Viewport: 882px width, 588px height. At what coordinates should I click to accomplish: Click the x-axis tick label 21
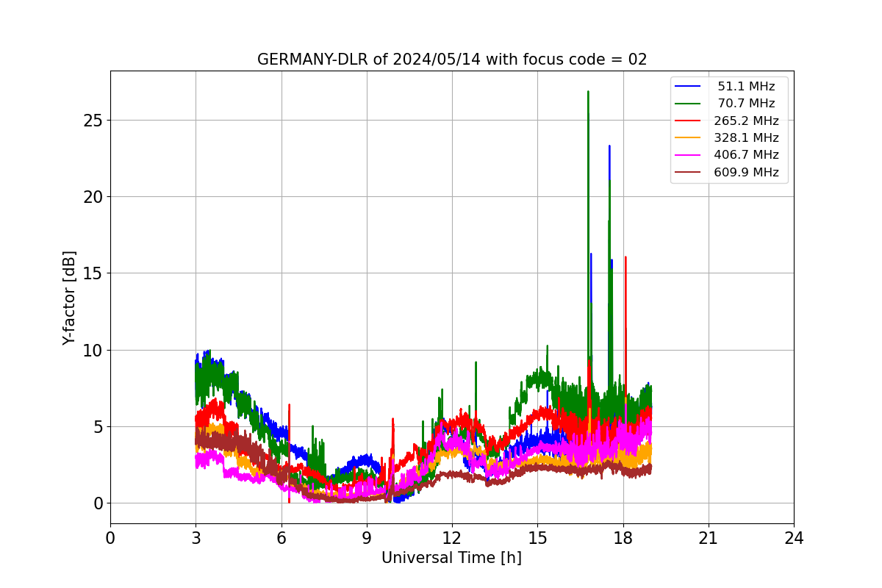tap(709, 538)
